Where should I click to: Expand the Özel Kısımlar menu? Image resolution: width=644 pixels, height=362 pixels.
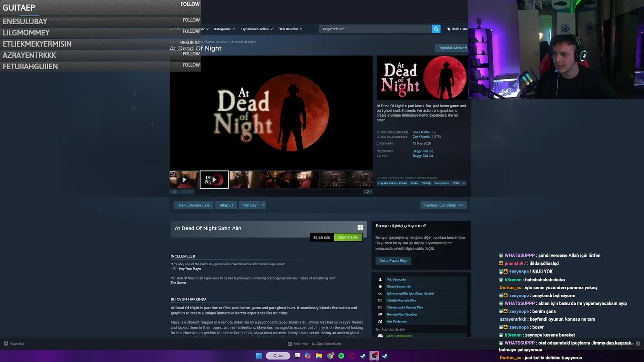(x=290, y=29)
